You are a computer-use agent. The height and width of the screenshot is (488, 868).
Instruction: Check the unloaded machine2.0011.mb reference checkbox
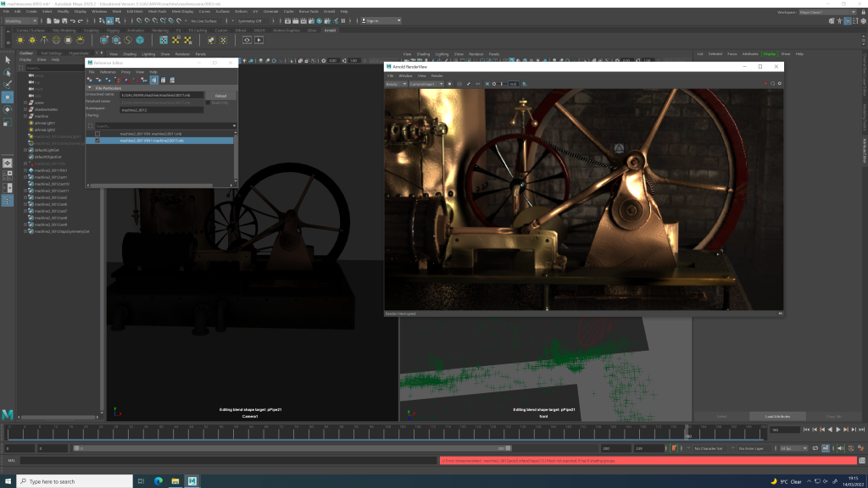[97, 134]
